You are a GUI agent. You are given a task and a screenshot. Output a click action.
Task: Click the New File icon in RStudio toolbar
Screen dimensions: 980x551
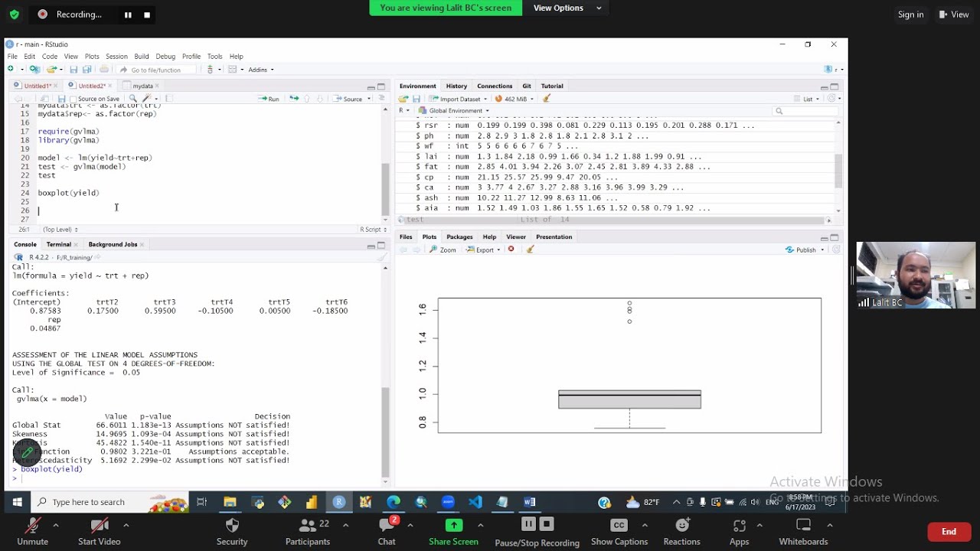(11, 69)
